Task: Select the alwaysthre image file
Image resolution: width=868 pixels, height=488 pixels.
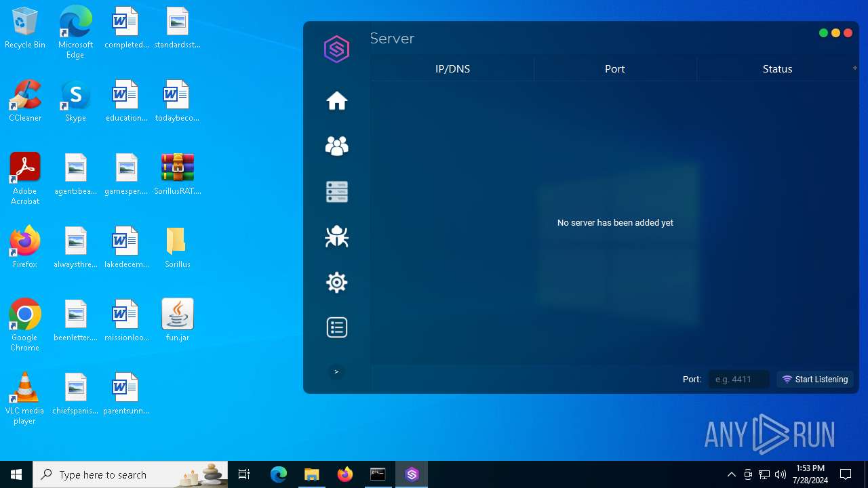Action: click(x=75, y=247)
